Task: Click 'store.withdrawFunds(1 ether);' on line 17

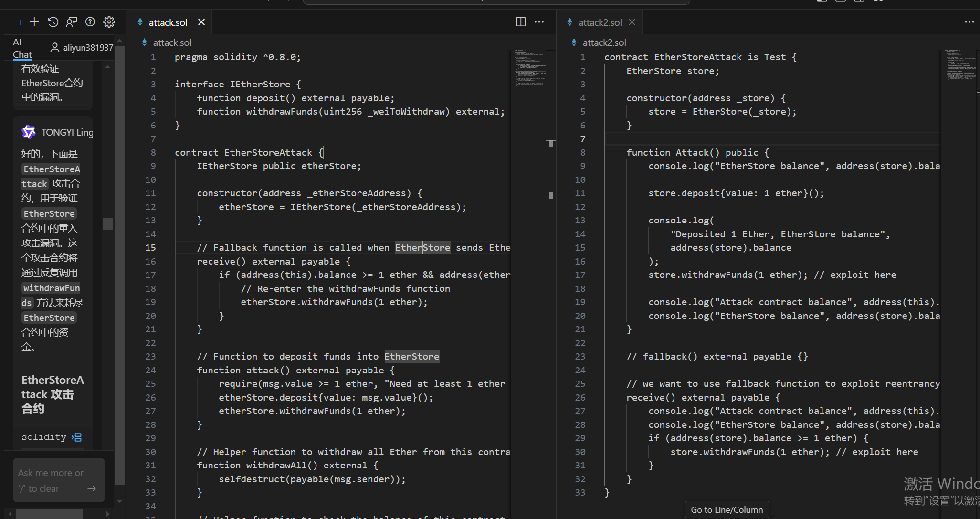Action: 728,275
